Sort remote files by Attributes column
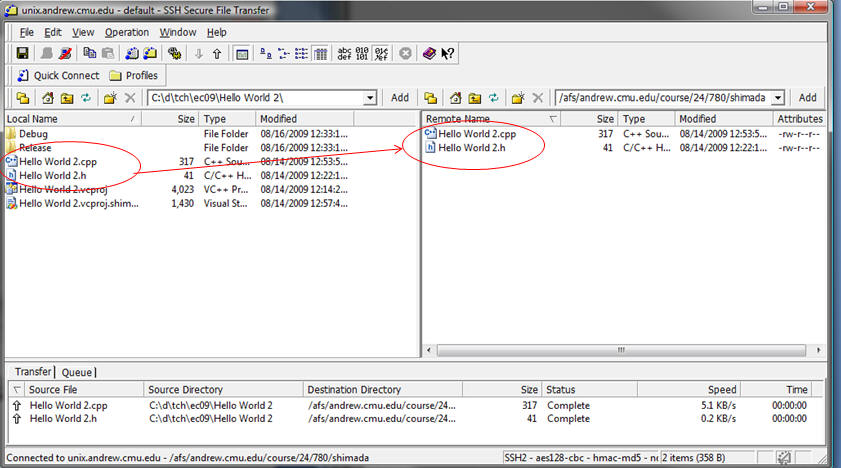Viewport: 841px width, 468px height. click(x=799, y=118)
